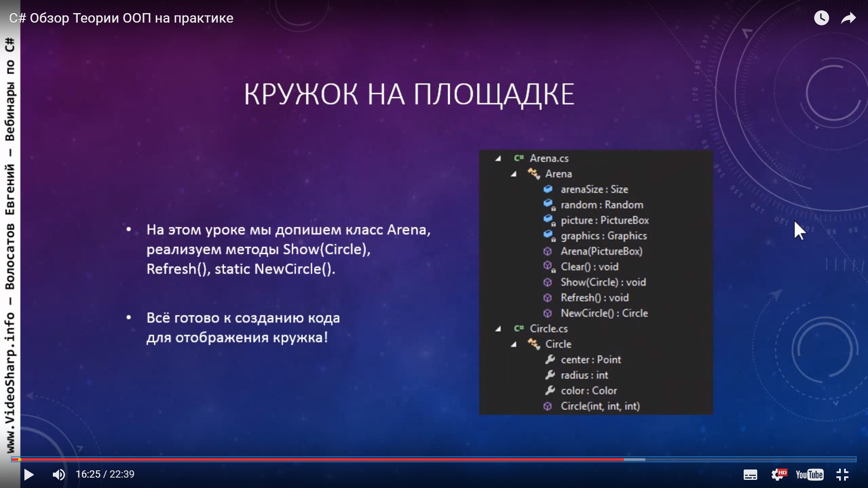The width and height of the screenshot is (868, 488).
Task: Select NewCircle() : Circle method
Action: pos(604,313)
